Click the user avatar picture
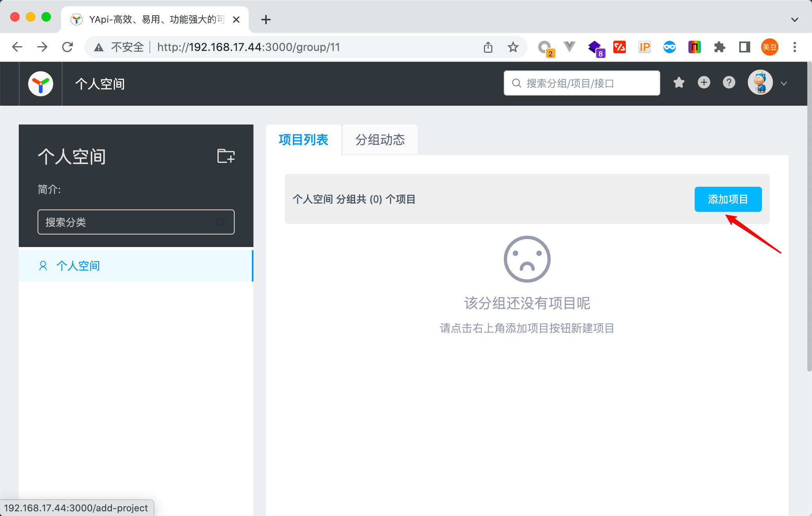The height and width of the screenshot is (516, 812). click(x=760, y=83)
